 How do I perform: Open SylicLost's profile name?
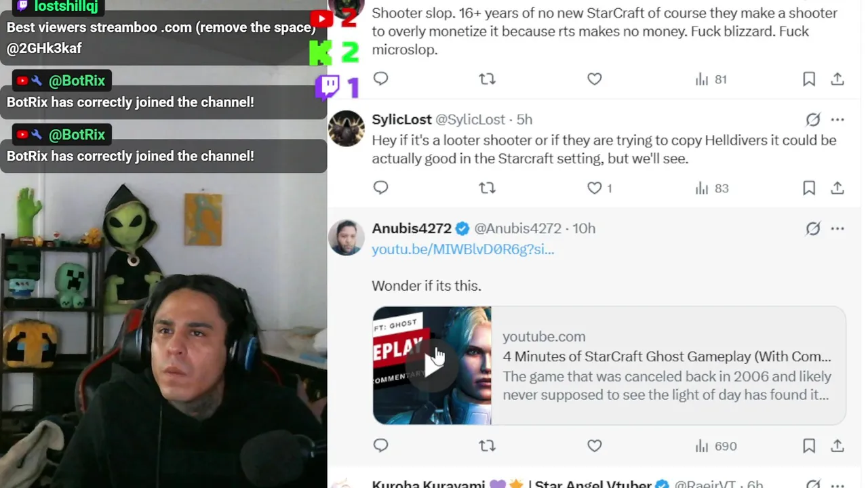(x=401, y=119)
